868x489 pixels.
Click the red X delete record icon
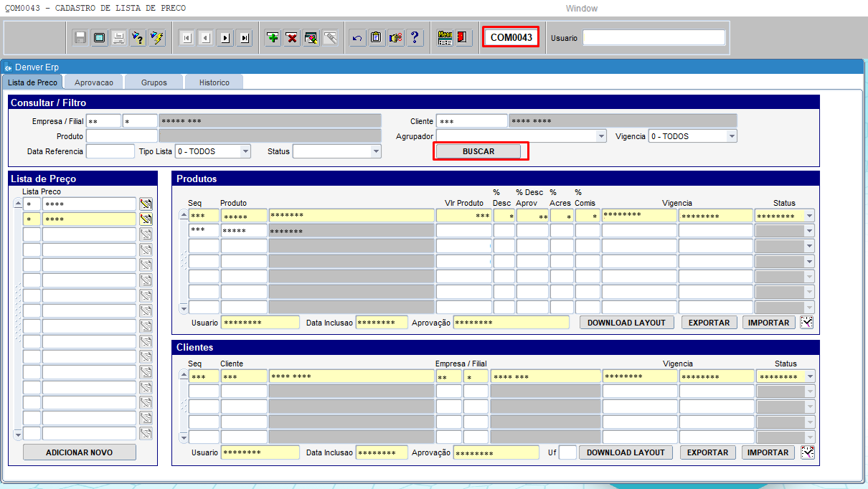(x=292, y=38)
